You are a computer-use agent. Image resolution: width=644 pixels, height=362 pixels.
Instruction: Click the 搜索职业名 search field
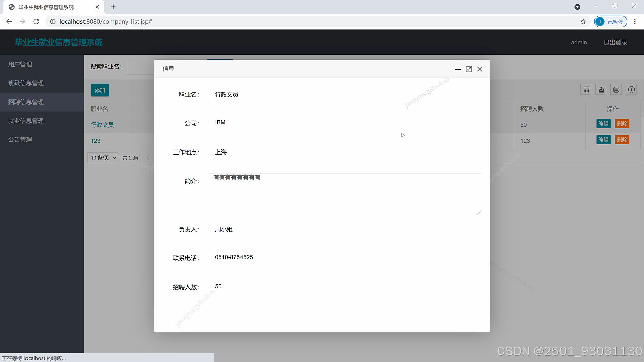coord(141,67)
